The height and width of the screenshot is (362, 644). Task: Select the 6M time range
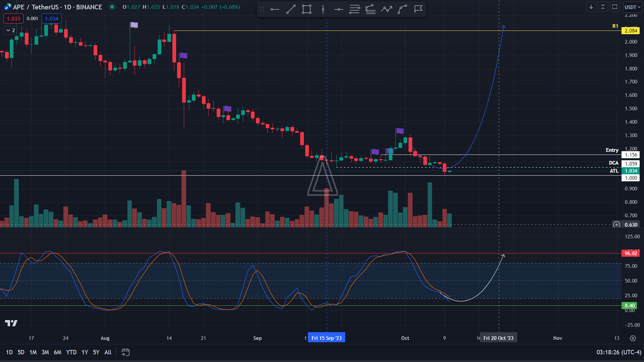tap(57, 352)
